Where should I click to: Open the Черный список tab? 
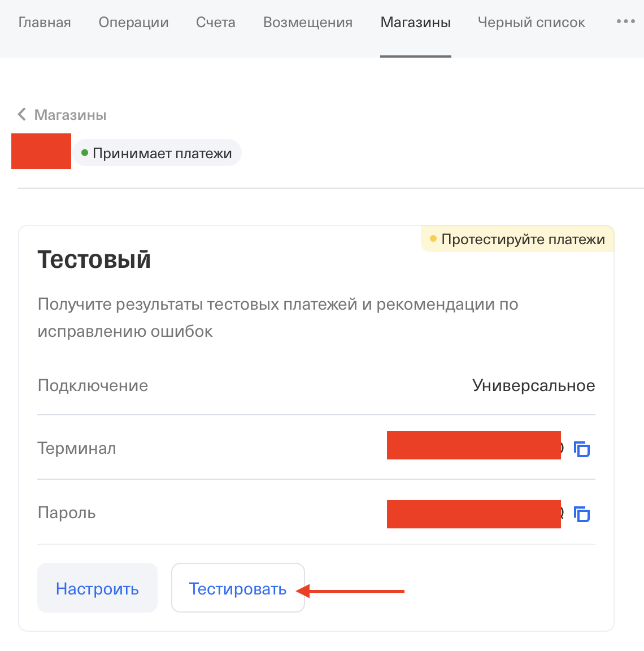[531, 23]
